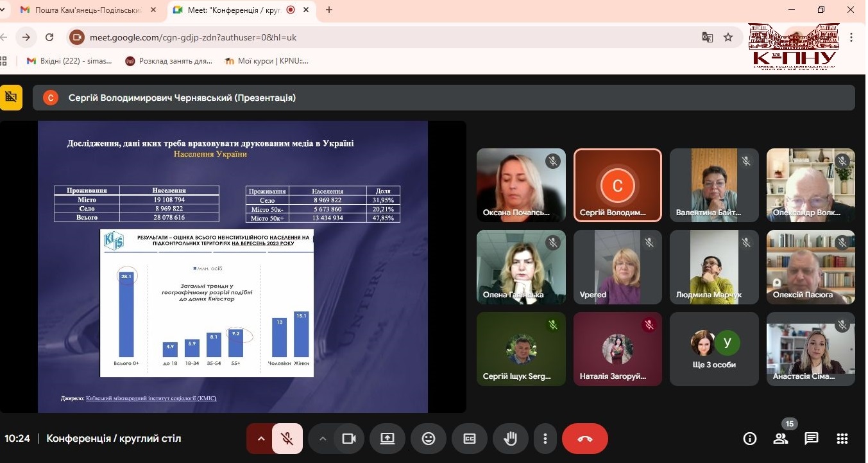Raise your hand
The height and width of the screenshot is (463, 868).
tap(511, 439)
